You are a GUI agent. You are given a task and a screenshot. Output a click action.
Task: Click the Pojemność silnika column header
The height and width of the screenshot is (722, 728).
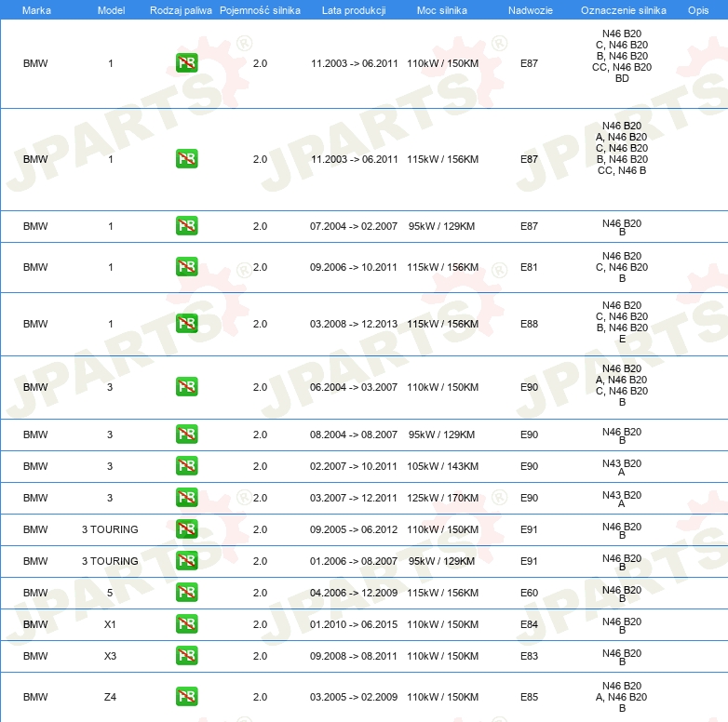coord(260,10)
